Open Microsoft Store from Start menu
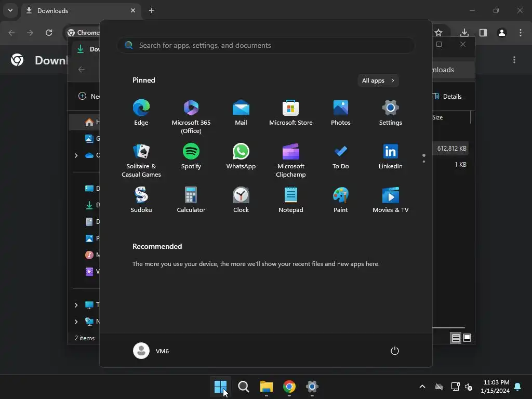The image size is (532, 399). pyautogui.click(x=291, y=113)
